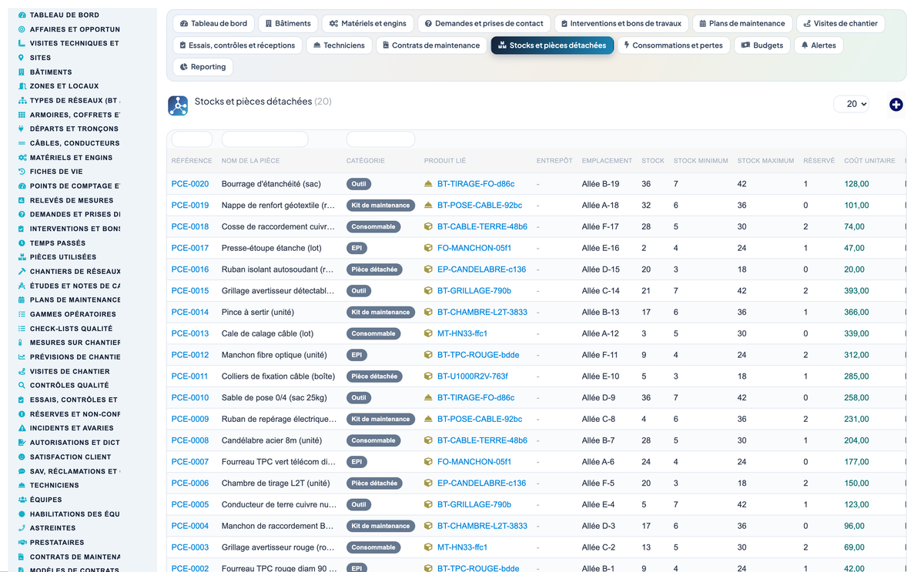Click the box icon beside MT-HN33-ffc1 in PCE-0013 row
Screen dimensions: 924x572
pos(429,333)
